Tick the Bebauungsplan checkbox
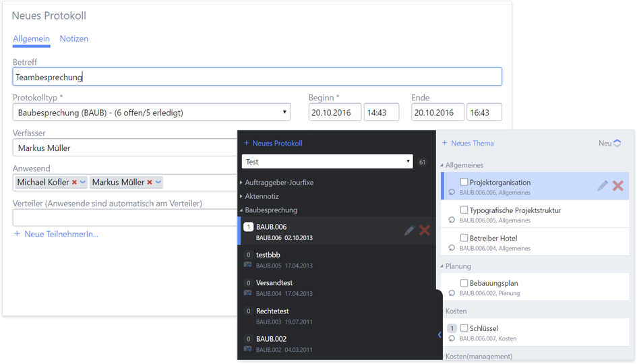 [464, 283]
